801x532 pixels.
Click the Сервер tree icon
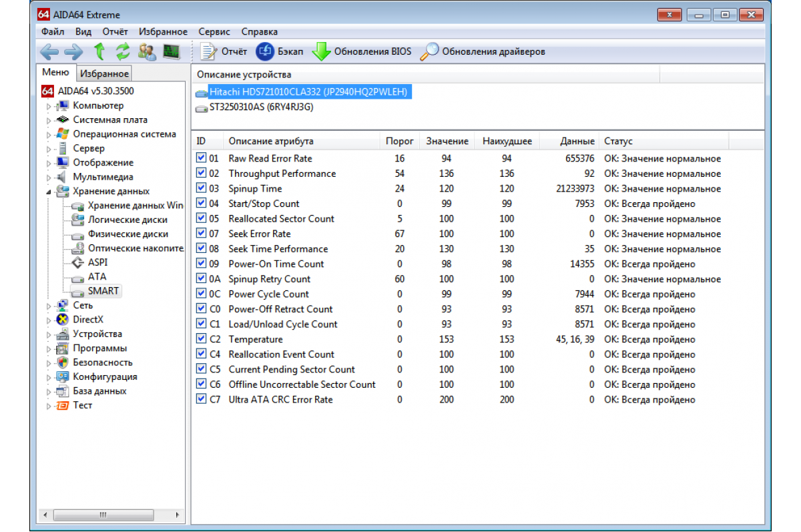point(63,148)
